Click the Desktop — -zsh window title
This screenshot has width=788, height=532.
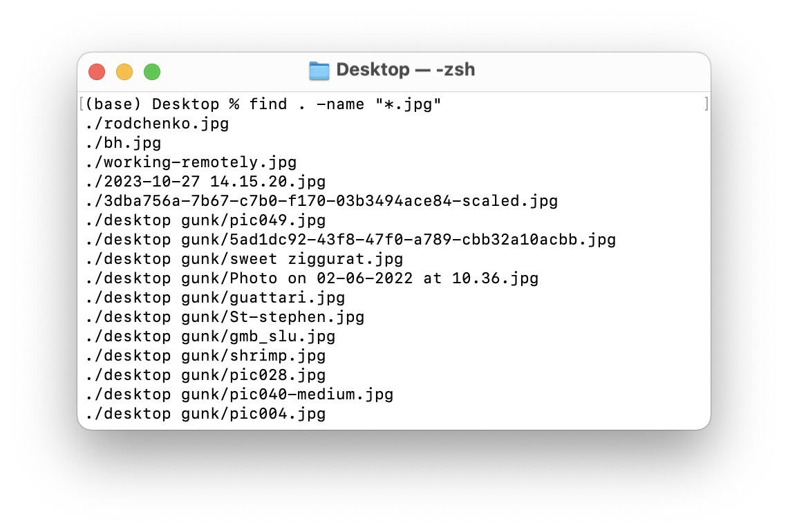(x=406, y=70)
